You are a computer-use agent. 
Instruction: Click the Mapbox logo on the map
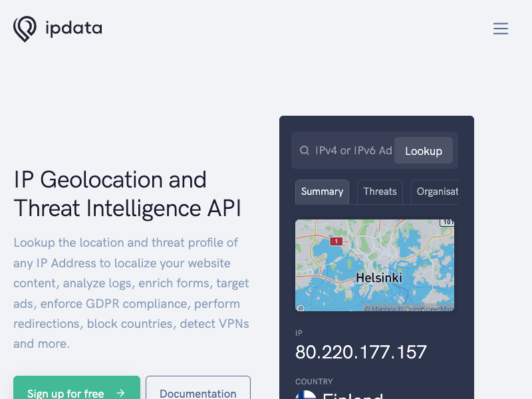301,308
